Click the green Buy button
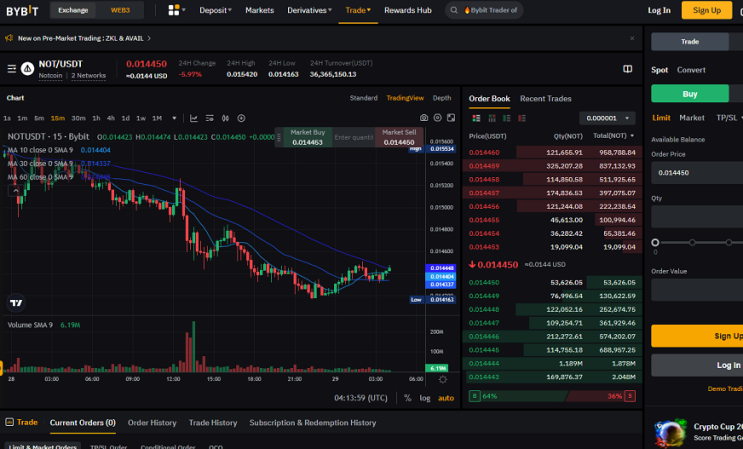Image resolution: width=743 pixels, height=449 pixels. [689, 94]
